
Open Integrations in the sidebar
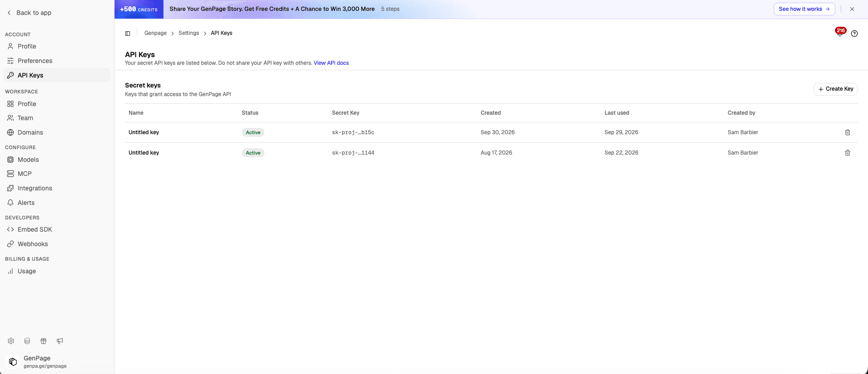57,188
